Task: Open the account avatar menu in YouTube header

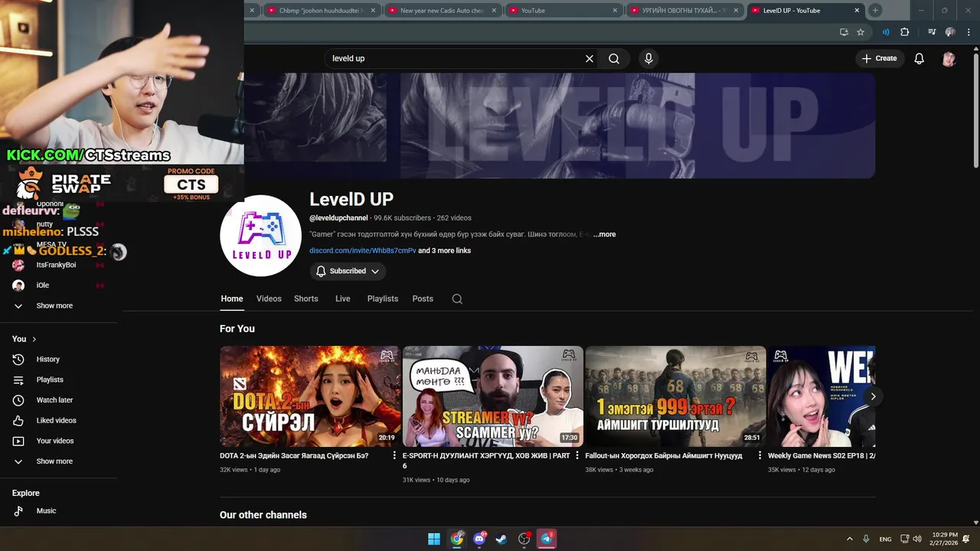Action: [949, 59]
